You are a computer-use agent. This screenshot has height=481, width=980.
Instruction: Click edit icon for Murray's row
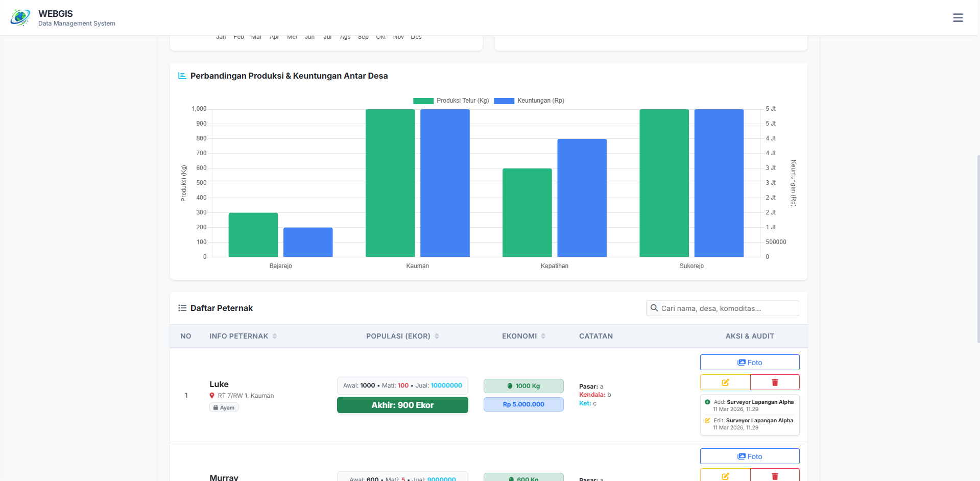click(x=725, y=475)
